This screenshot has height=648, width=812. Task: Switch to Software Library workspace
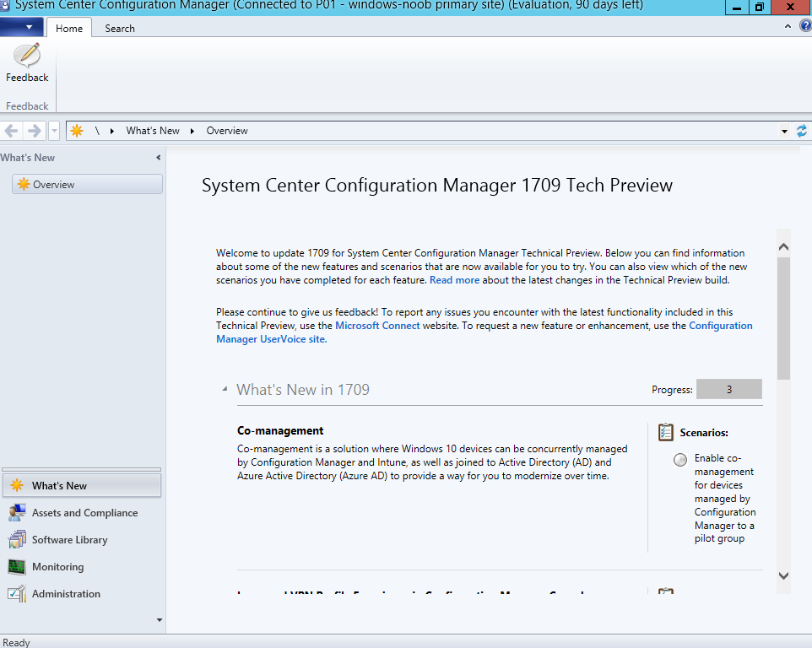tap(82, 539)
